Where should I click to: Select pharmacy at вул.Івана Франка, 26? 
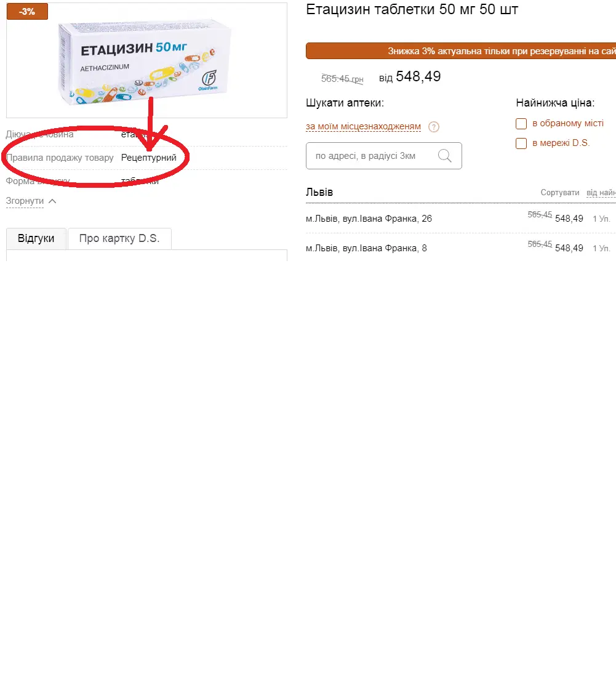(x=369, y=219)
